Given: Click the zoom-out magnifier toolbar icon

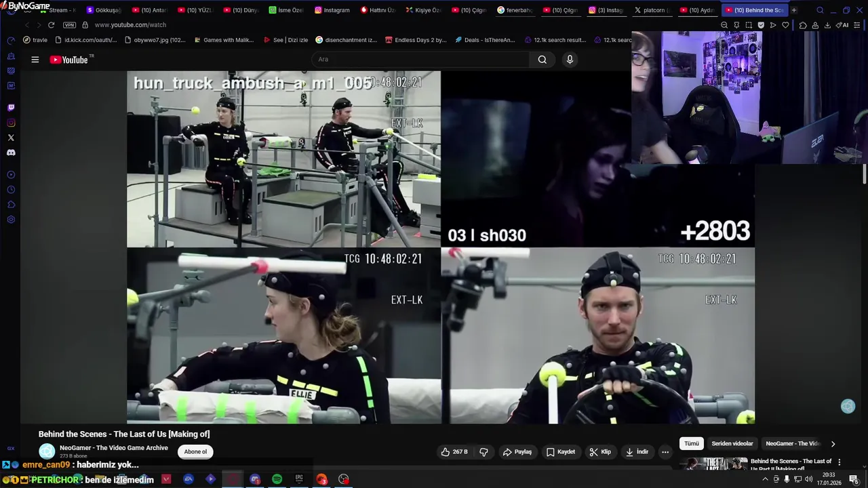Looking at the screenshot, I should 724,25.
